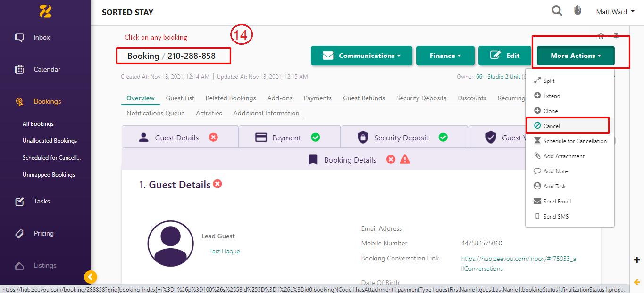644x293 pixels.
Task: Click the red X next to 1. Guest Details heading
Action: 217,184
